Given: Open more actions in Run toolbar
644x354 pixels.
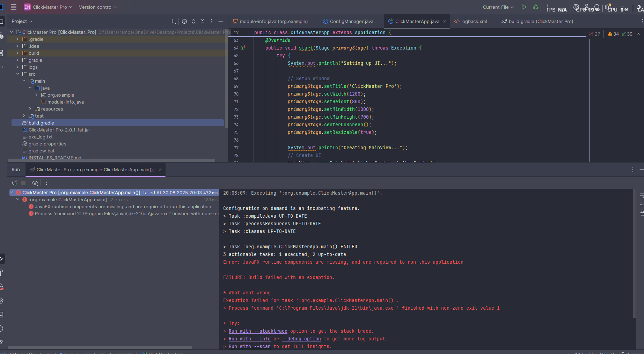Looking at the screenshot, I should click(46, 183).
